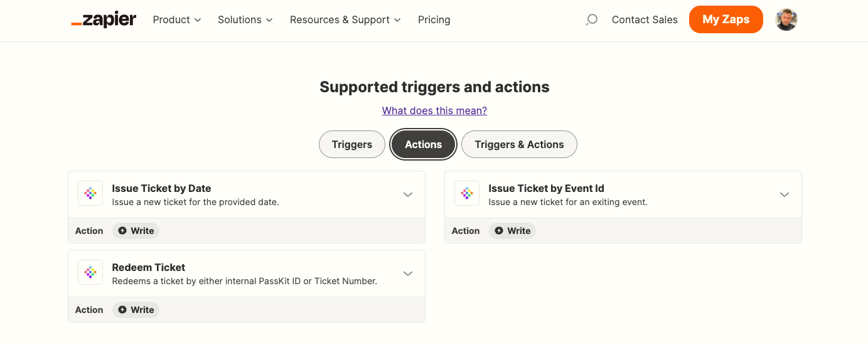This screenshot has width=868, height=345.
Task: Click Write badge under Redeem Ticket
Action: pyautogui.click(x=136, y=310)
